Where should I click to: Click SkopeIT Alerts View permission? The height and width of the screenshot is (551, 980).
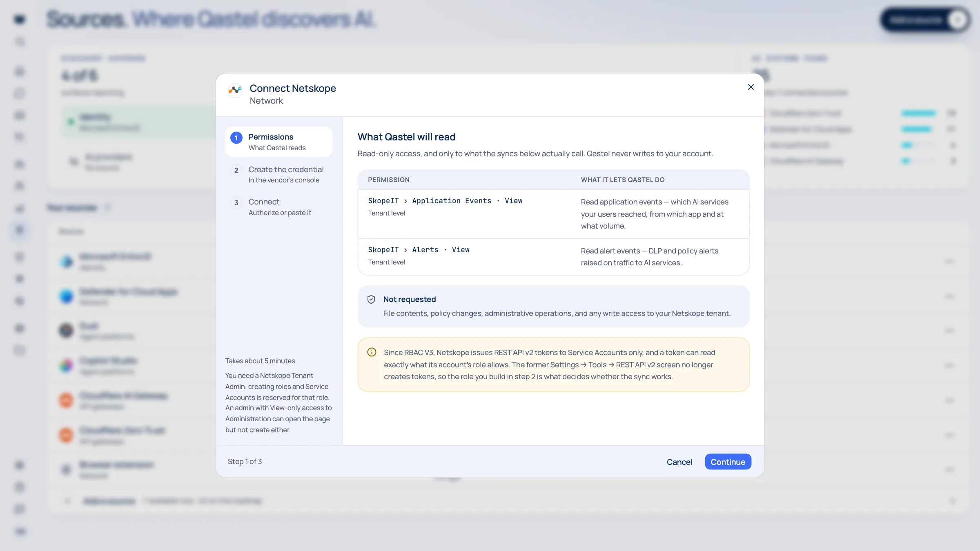point(419,249)
